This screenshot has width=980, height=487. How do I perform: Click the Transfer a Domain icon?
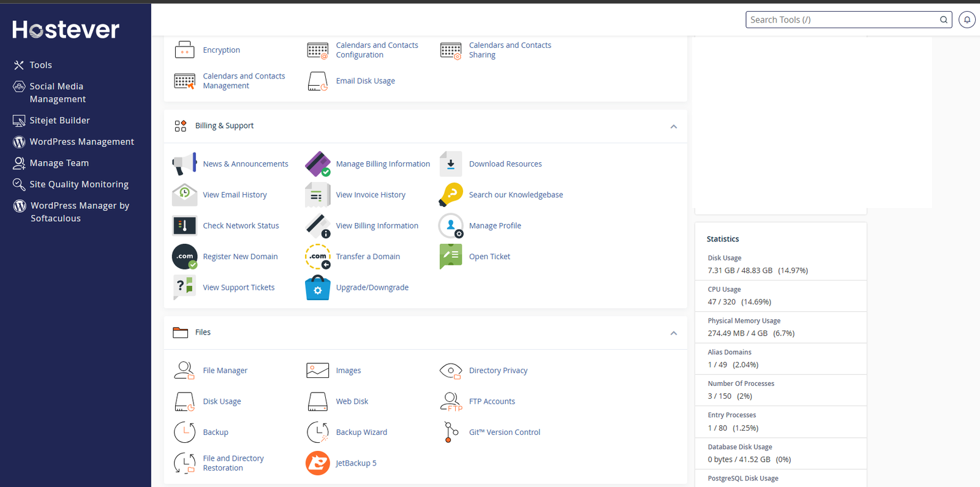pyautogui.click(x=317, y=257)
